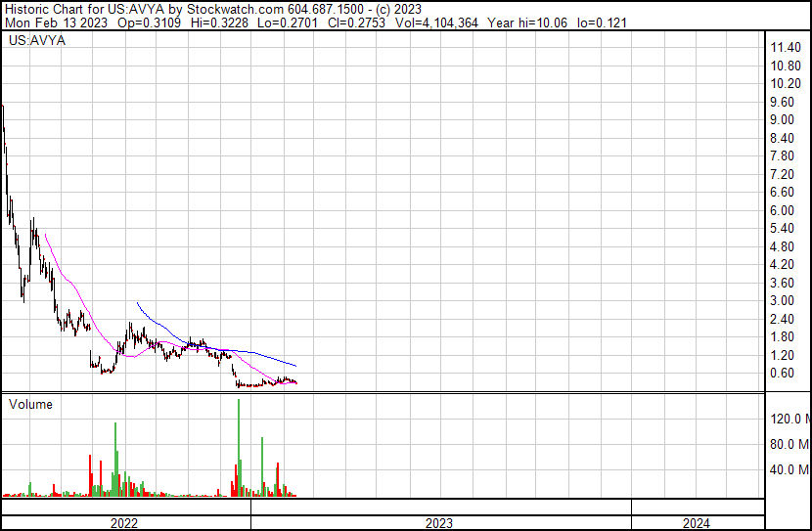Click the Hi=0.3228 high price value
Viewport: 812px width, 531px height.
(x=219, y=22)
